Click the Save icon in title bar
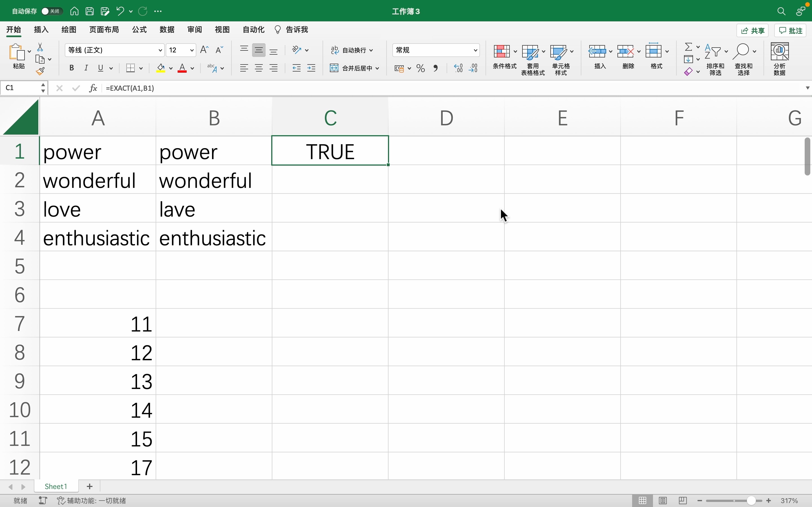The image size is (812, 507). [x=90, y=11]
